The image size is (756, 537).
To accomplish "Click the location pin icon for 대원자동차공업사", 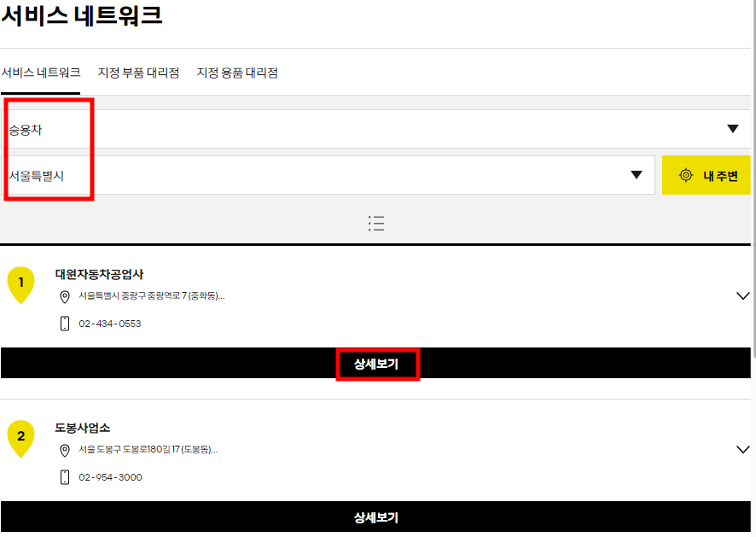I will pyautogui.click(x=64, y=298).
